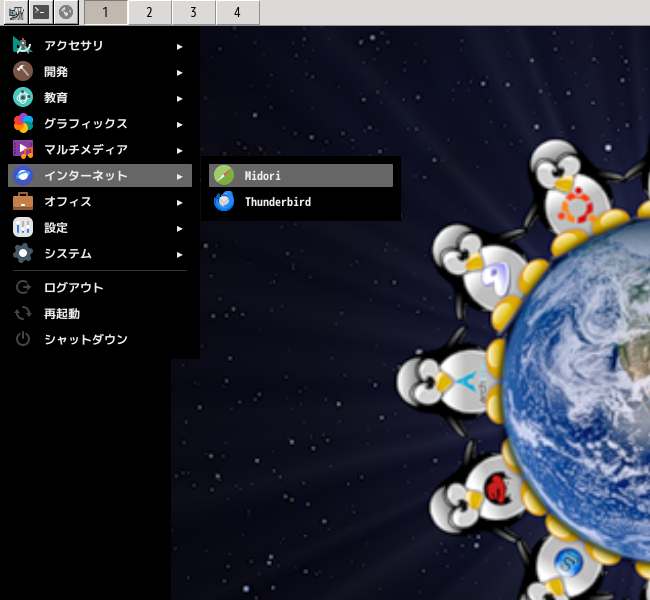
Task: Expand the マルチメディア submenu arrow
Action: click(x=179, y=151)
